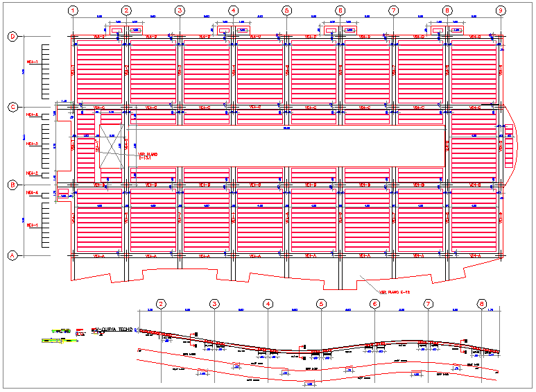Select grid bubble 7 above the floor plan

pos(393,10)
